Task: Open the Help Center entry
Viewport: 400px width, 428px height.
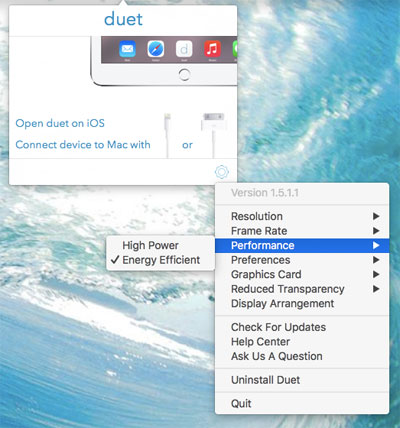Action: (302, 342)
